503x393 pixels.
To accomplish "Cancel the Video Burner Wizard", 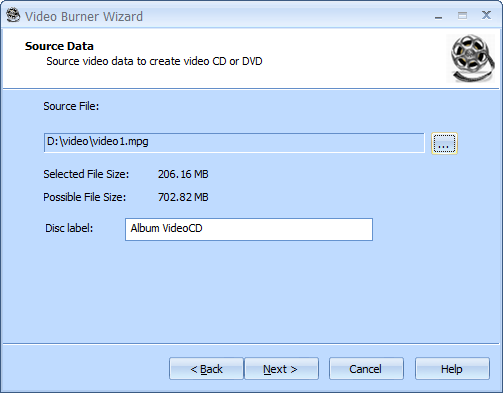I will click(x=366, y=369).
